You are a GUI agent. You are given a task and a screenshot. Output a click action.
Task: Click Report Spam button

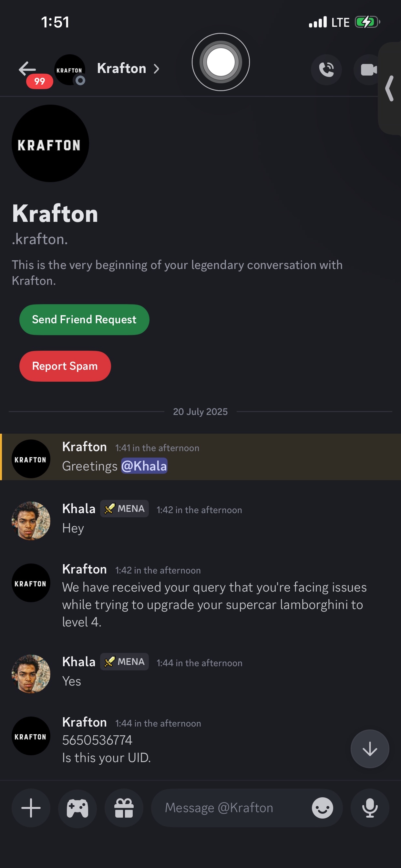point(65,366)
